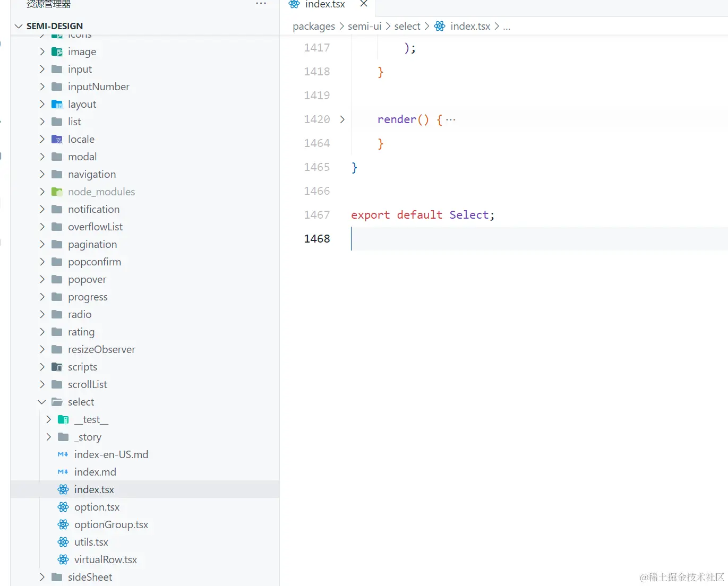
Task: Click the React icon beside optionGroup.tsx
Action: (63, 524)
